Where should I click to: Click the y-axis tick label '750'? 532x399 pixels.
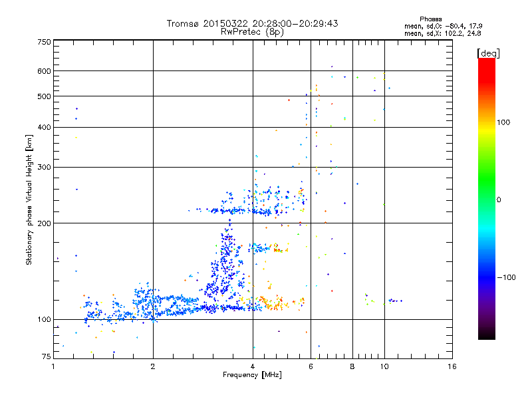[45, 42]
